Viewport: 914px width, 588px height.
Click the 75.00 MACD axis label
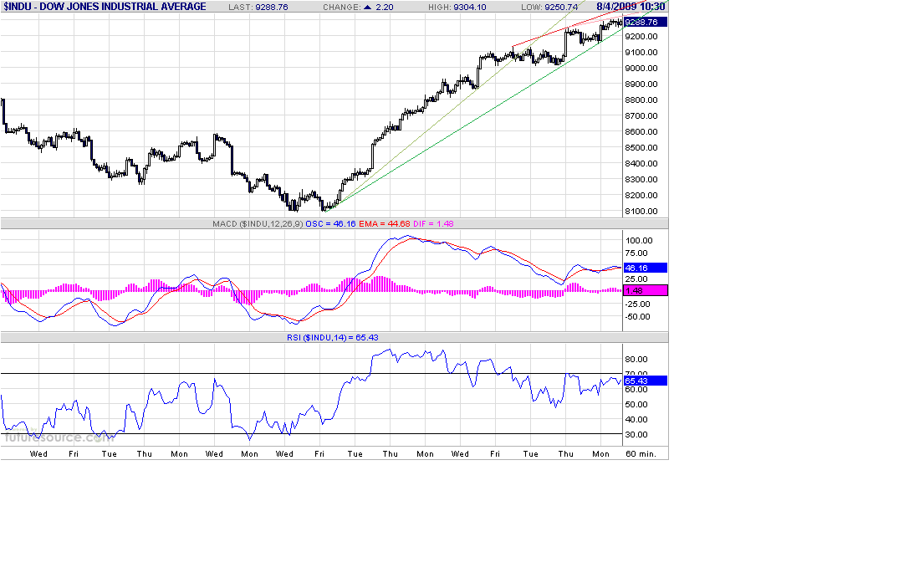coord(636,253)
